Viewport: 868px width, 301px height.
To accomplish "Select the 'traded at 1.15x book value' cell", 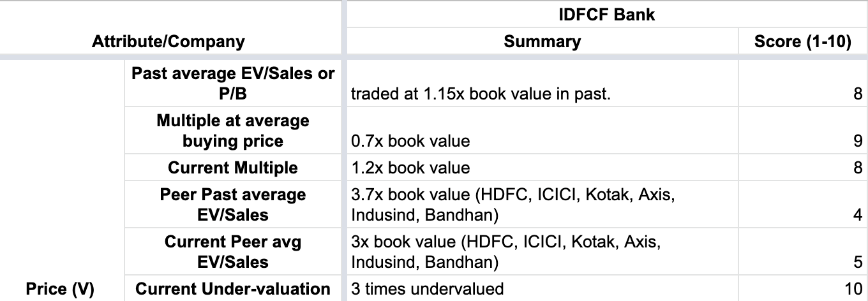I will pyautogui.click(x=541, y=94).
